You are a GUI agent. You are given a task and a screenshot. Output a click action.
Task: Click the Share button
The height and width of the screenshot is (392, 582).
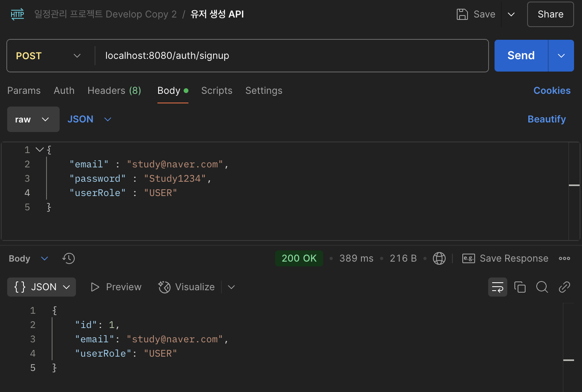coord(551,14)
